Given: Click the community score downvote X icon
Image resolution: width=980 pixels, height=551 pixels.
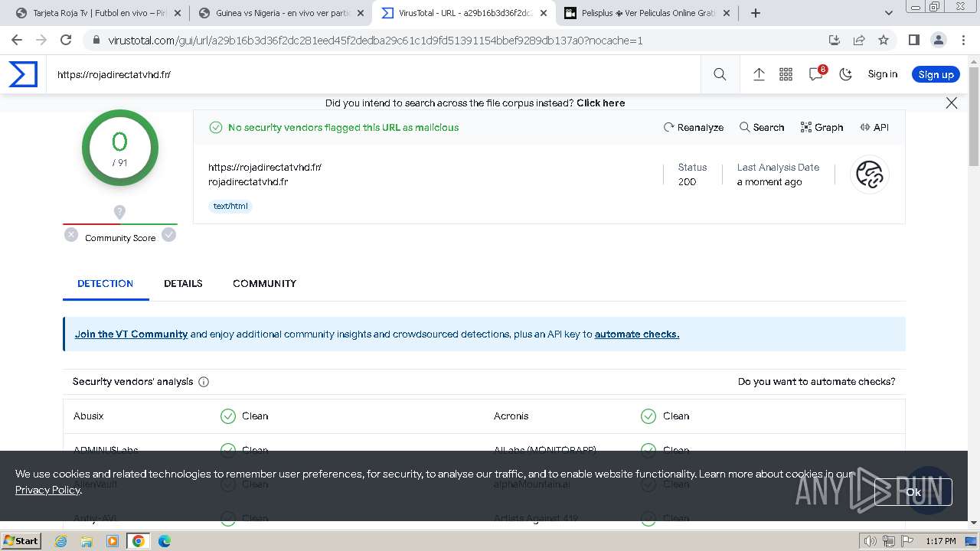Looking at the screenshot, I should (71, 235).
